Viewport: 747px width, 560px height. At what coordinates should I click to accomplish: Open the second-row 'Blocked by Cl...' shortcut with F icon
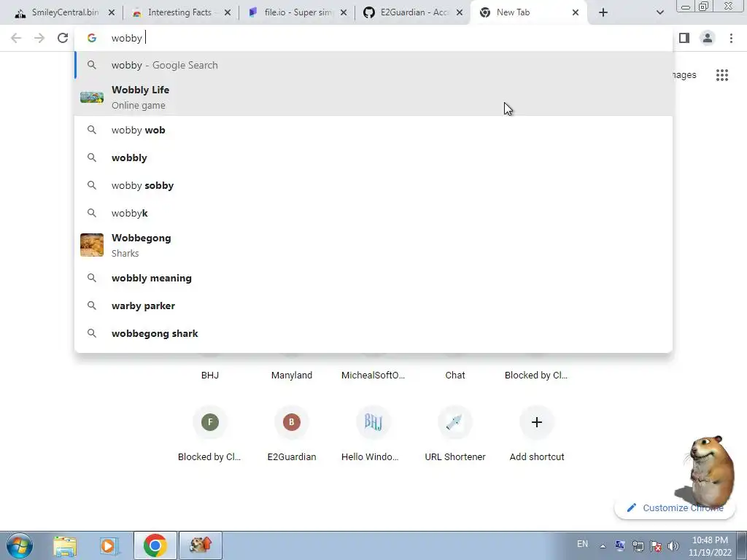[210, 422]
